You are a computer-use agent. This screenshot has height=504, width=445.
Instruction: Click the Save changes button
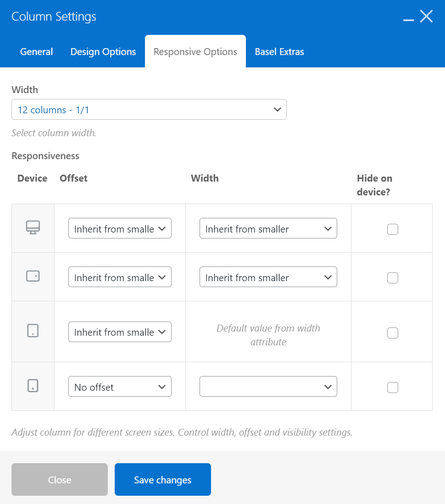click(x=163, y=480)
